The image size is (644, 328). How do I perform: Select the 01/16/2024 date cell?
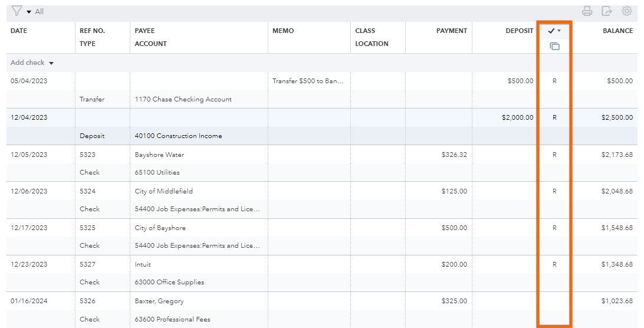click(29, 301)
